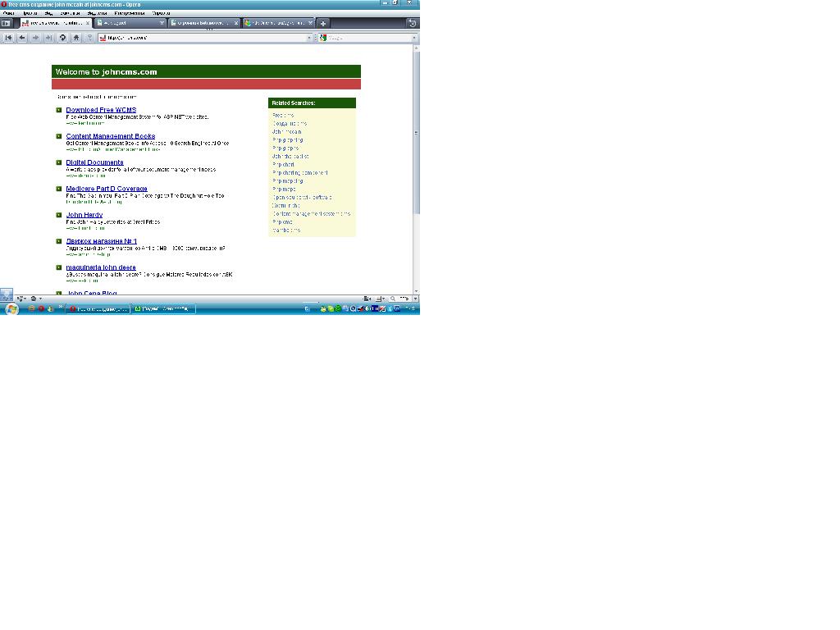This screenshot has height=630, width=840.
Task: Open the Справка menu
Action: [x=162, y=13]
